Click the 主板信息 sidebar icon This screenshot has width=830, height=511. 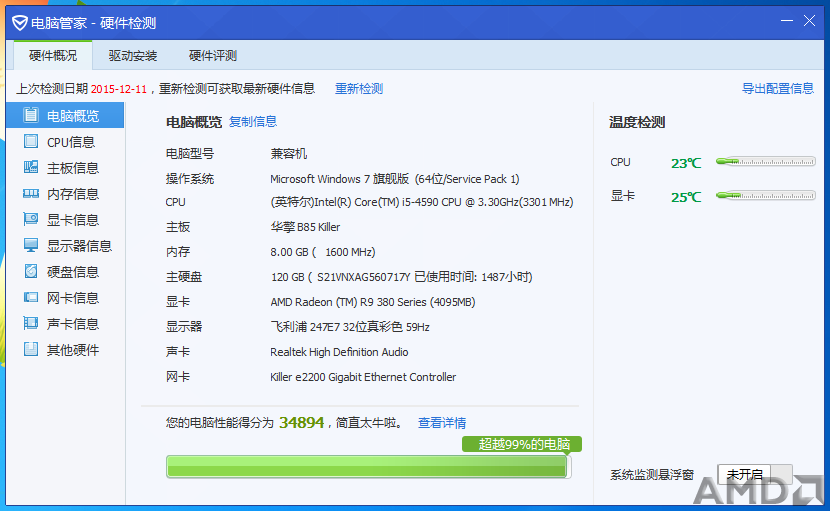[x=31, y=167]
